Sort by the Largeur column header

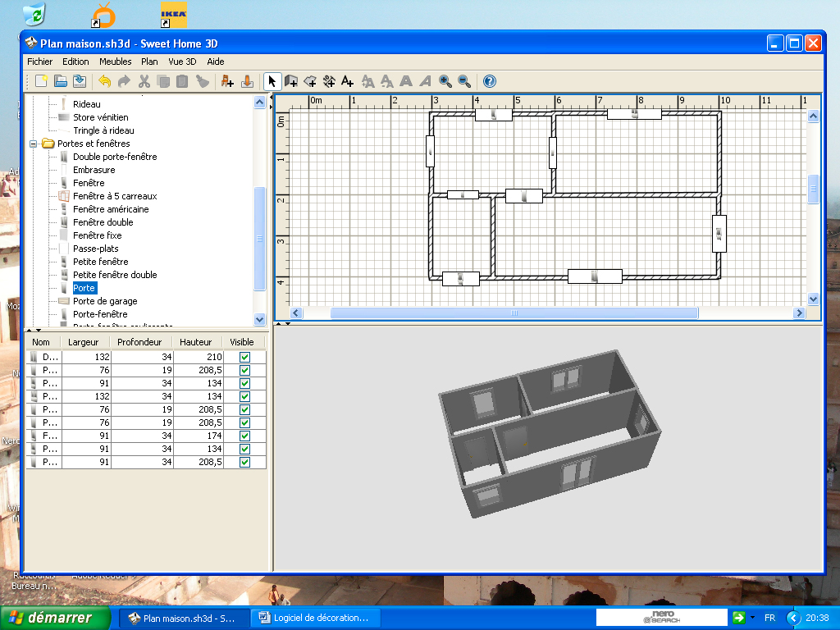pyautogui.click(x=85, y=342)
